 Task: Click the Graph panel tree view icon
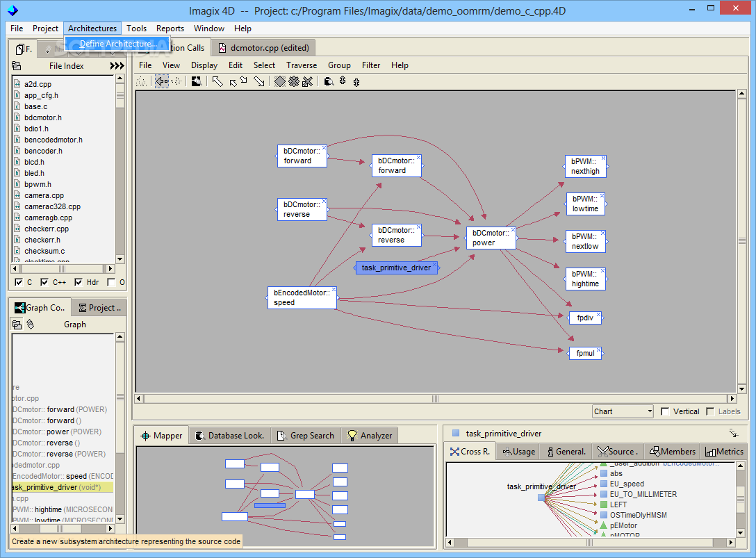pyautogui.click(x=17, y=325)
